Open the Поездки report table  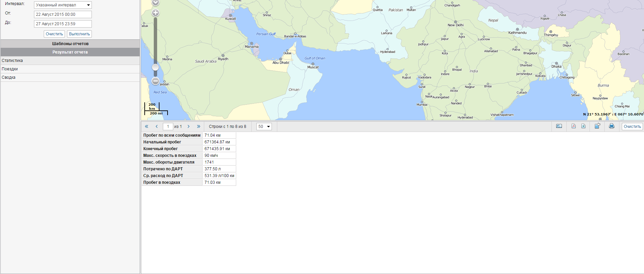point(10,69)
